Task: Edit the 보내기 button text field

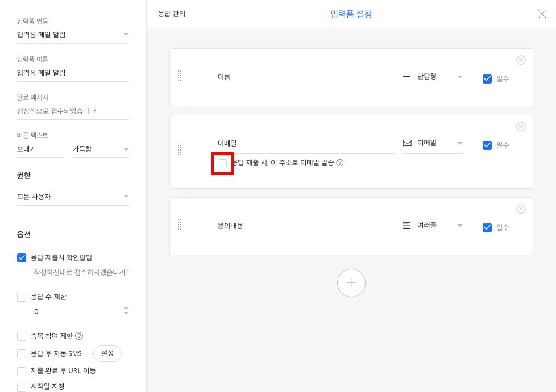Action: 40,149
